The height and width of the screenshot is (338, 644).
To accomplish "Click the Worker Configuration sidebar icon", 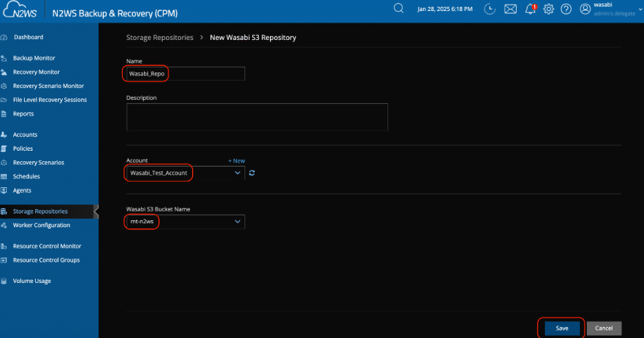I will pyautogui.click(x=4, y=226).
